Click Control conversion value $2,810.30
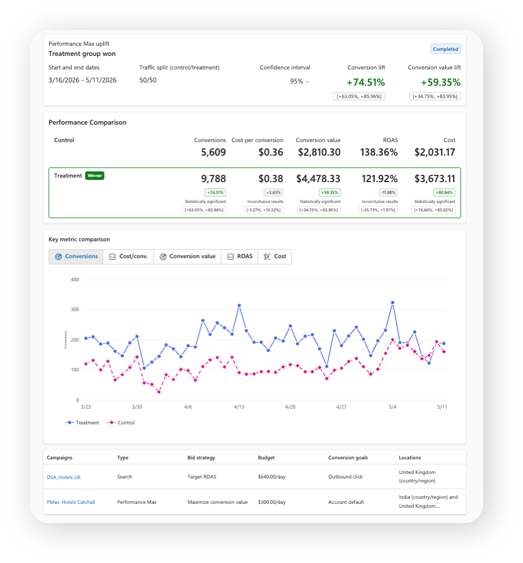This screenshot has width=523, height=563. [x=319, y=152]
